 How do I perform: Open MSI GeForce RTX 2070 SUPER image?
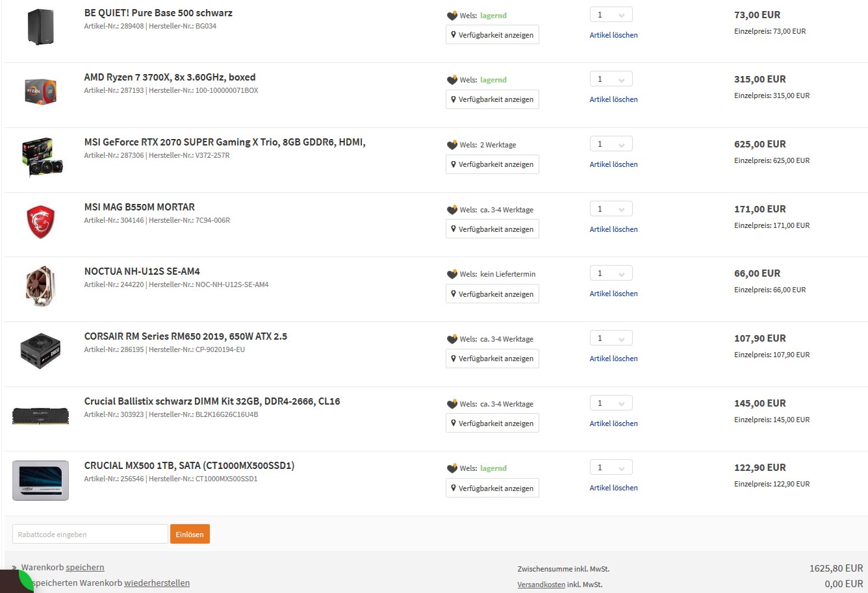tap(44, 157)
